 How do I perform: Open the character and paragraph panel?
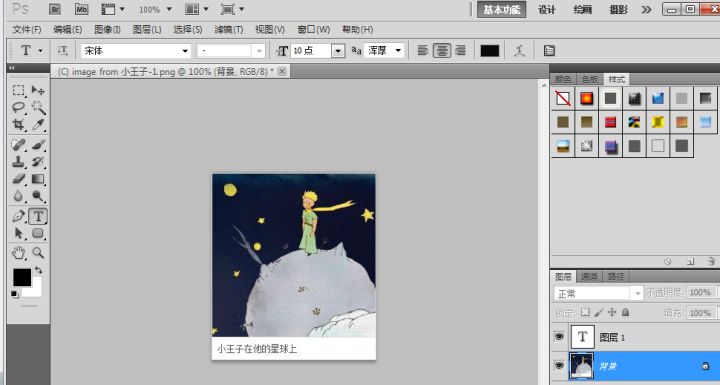[549, 51]
